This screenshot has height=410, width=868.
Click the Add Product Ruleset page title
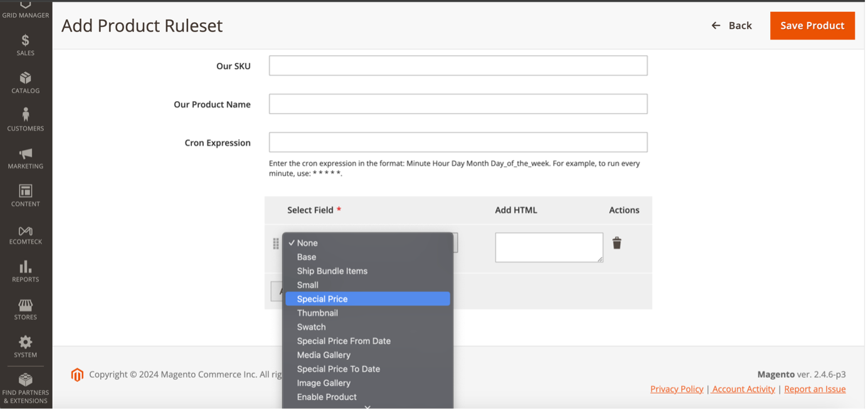pos(142,26)
